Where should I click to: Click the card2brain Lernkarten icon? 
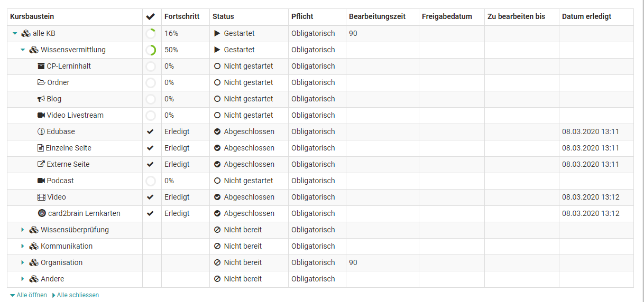[x=42, y=213]
